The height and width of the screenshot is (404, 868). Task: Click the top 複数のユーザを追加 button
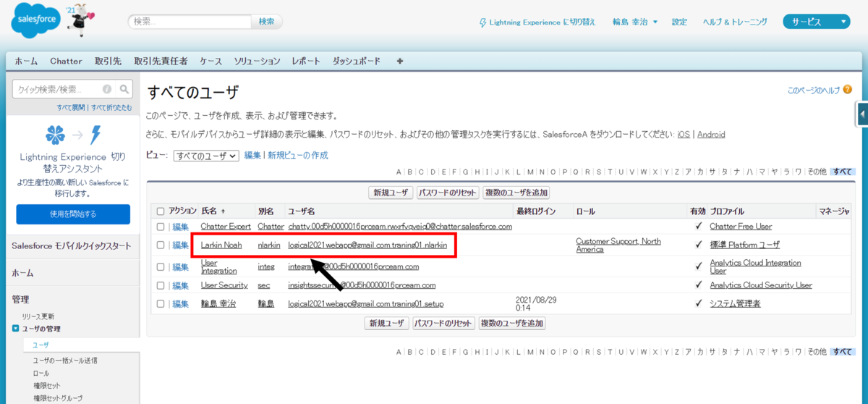516,193
